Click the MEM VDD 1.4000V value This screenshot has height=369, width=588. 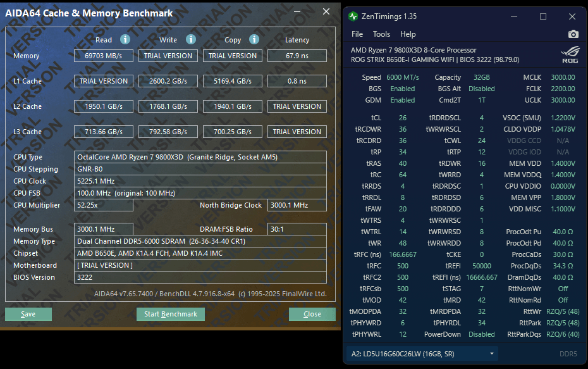[x=563, y=163]
